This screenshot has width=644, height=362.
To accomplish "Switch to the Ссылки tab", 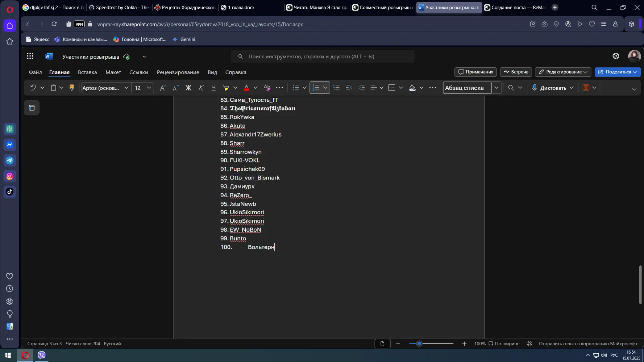I will coord(139,72).
